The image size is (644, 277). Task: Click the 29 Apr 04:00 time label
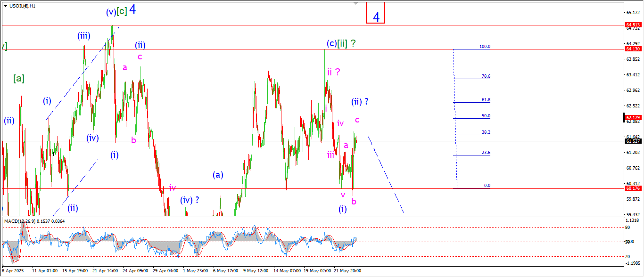166,271
